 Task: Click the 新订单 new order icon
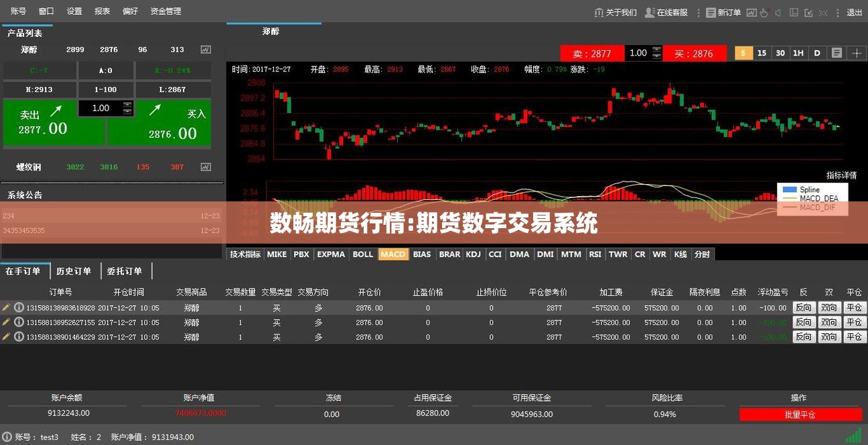point(711,13)
